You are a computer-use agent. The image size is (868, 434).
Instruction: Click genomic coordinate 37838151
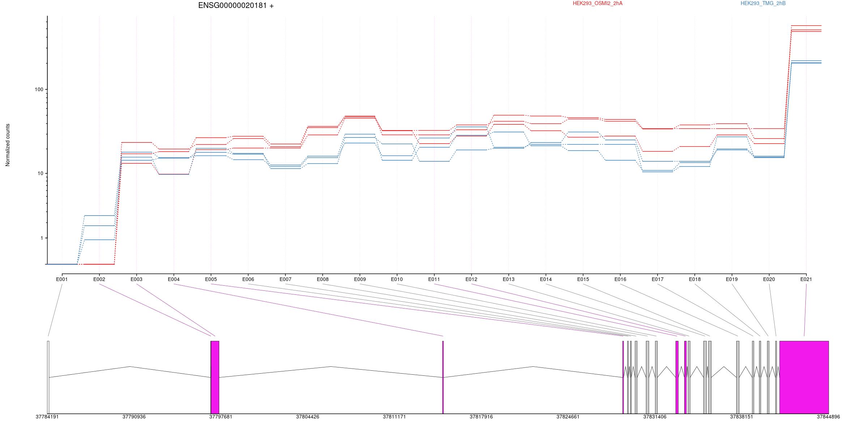click(741, 417)
